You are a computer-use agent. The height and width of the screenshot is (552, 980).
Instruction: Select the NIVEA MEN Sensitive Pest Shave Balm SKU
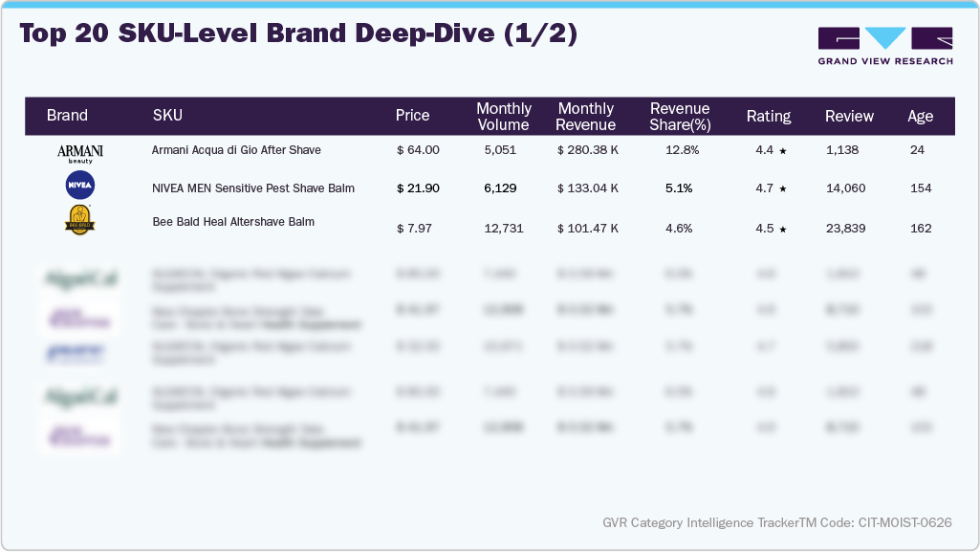pos(253,188)
